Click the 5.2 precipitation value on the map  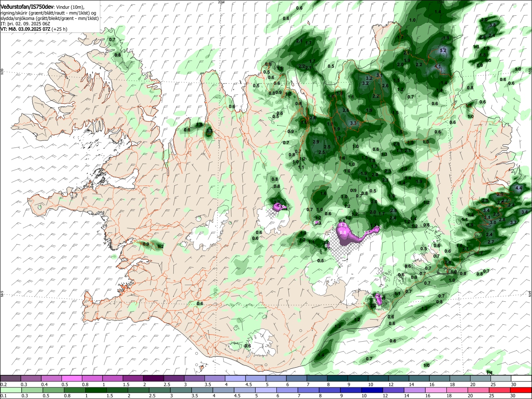coord(443,50)
